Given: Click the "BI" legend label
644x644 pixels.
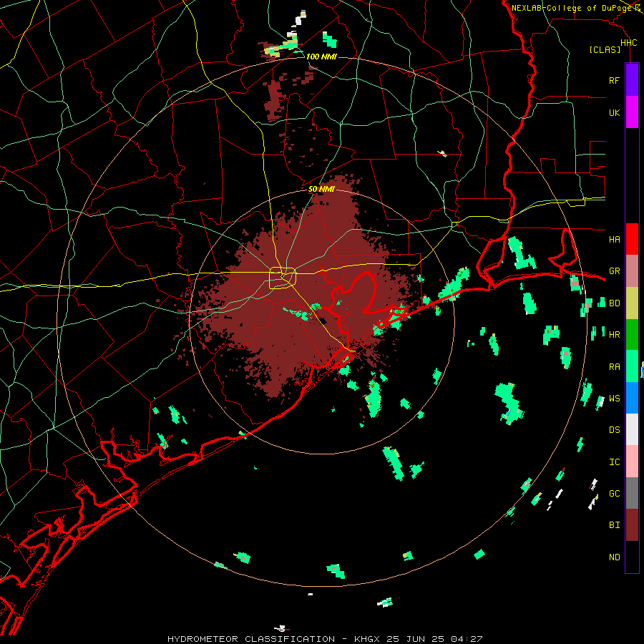Looking at the screenshot, I should 615,525.
